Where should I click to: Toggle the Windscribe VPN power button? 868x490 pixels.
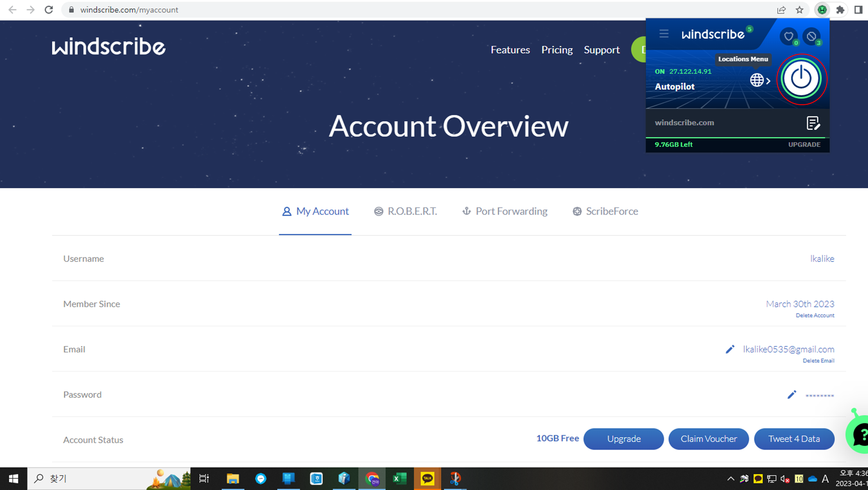[801, 78]
